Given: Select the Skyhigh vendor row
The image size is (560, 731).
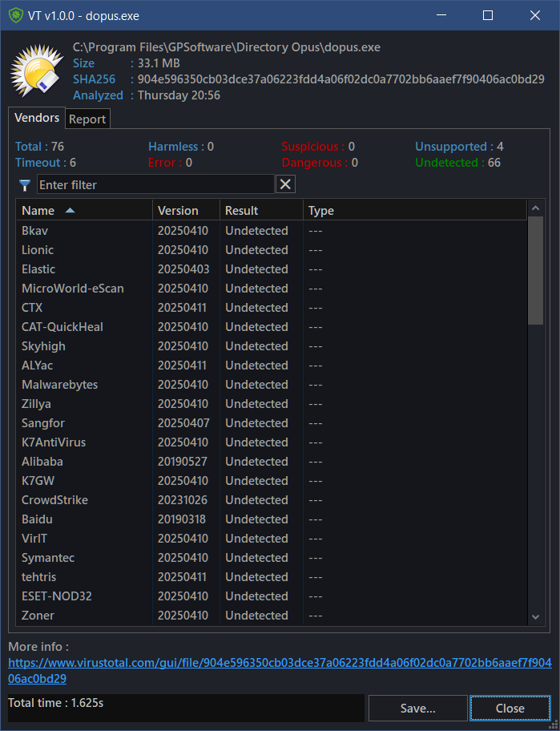Looking at the screenshot, I should point(272,346).
